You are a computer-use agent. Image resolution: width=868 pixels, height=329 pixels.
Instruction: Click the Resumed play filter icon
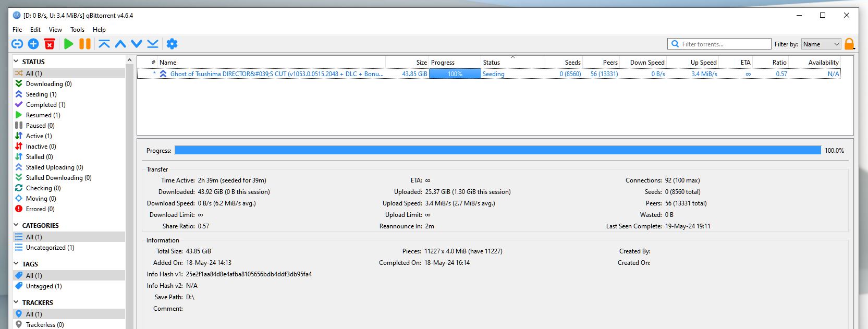tap(19, 115)
